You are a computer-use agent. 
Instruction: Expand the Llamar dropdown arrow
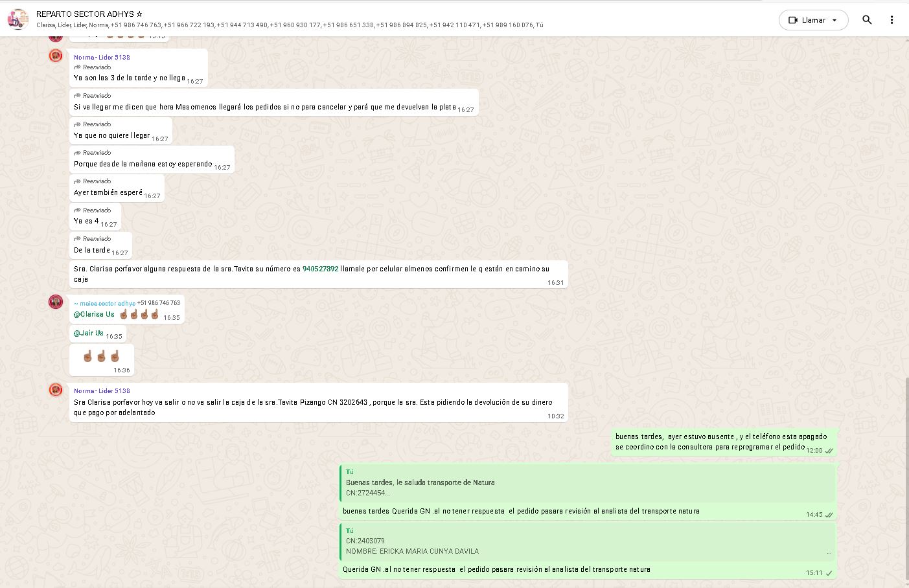pyautogui.click(x=834, y=20)
